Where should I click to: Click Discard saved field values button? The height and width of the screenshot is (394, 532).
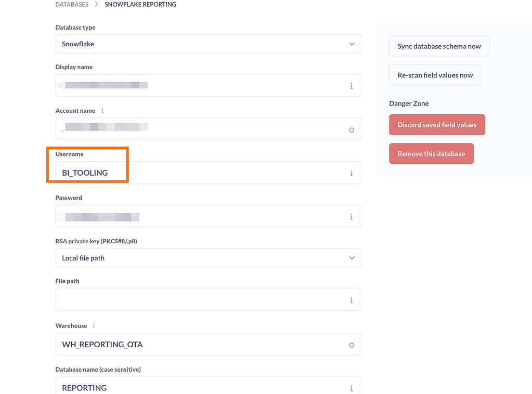pyautogui.click(x=437, y=125)
